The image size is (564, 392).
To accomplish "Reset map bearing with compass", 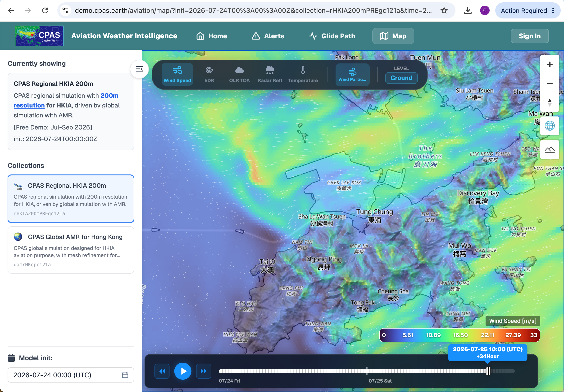I will coord(550,102).
